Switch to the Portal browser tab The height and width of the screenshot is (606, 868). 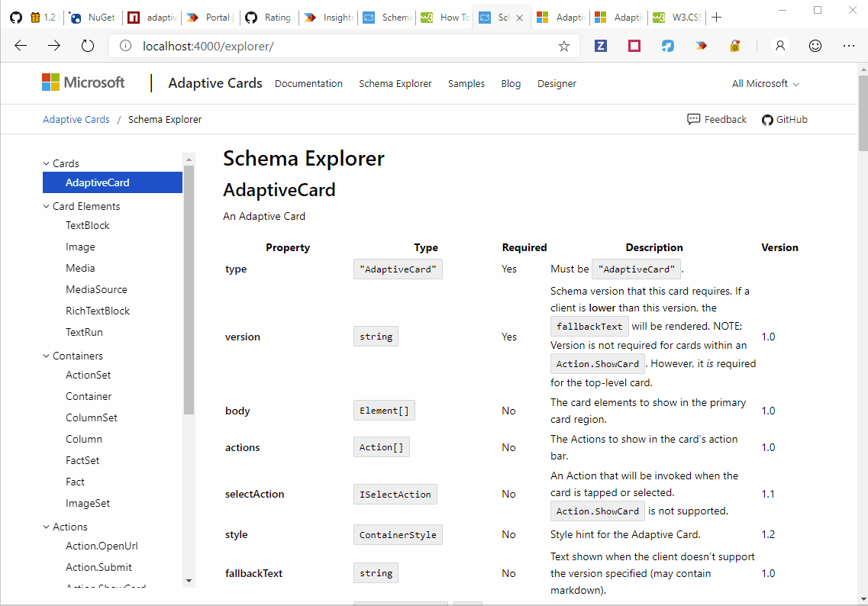click(209, 18)
